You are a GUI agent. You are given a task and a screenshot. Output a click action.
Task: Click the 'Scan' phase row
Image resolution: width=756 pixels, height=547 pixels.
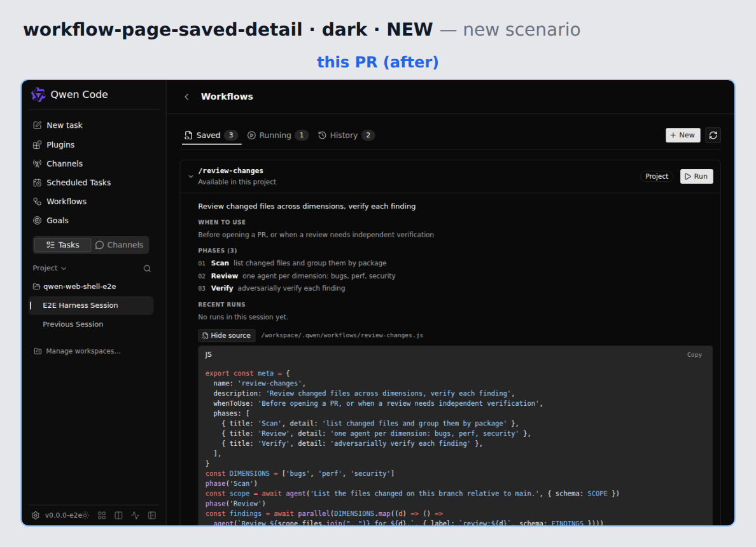click(x=292, y=263)
